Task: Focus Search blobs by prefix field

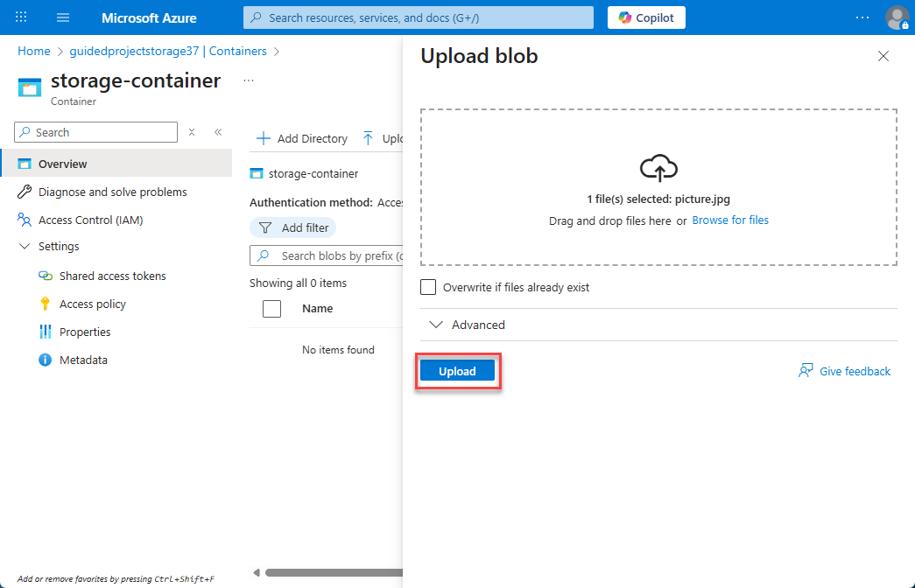Action: point(327,255)
